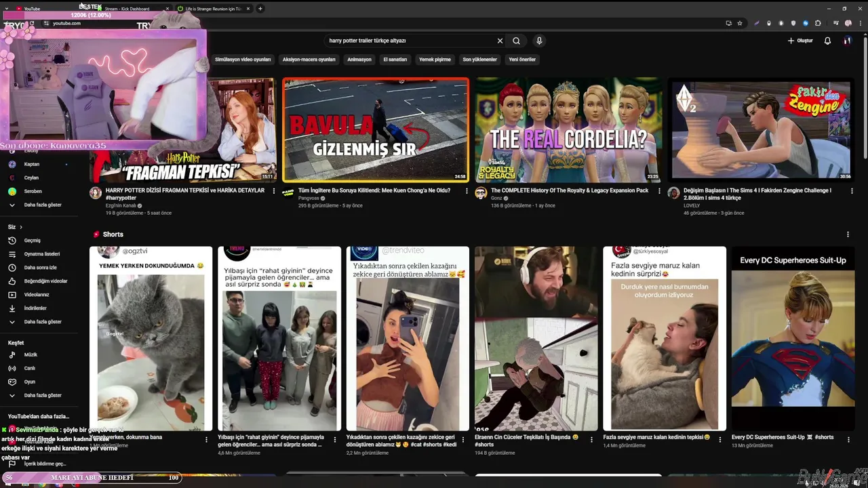Open options for Every DC Superheroes short
This screenshot has width=868, height=488.
848,439
